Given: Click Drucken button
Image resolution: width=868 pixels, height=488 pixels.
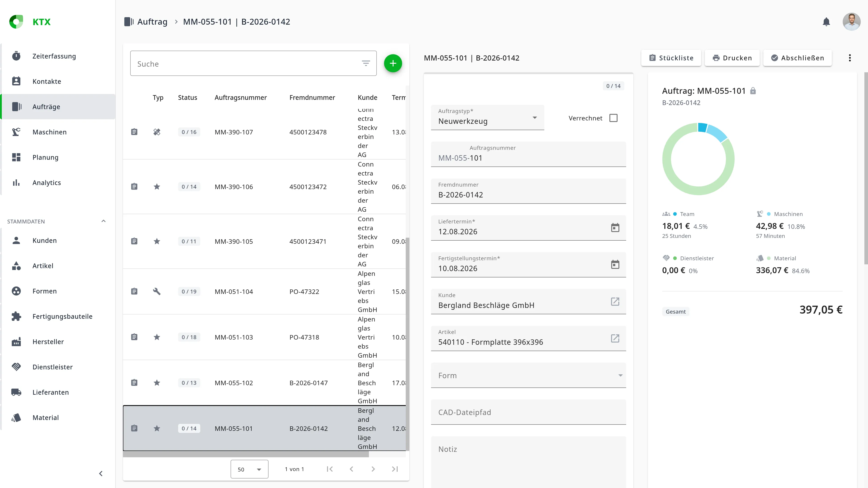Looking at the screenshot, I should coord(732,58).
